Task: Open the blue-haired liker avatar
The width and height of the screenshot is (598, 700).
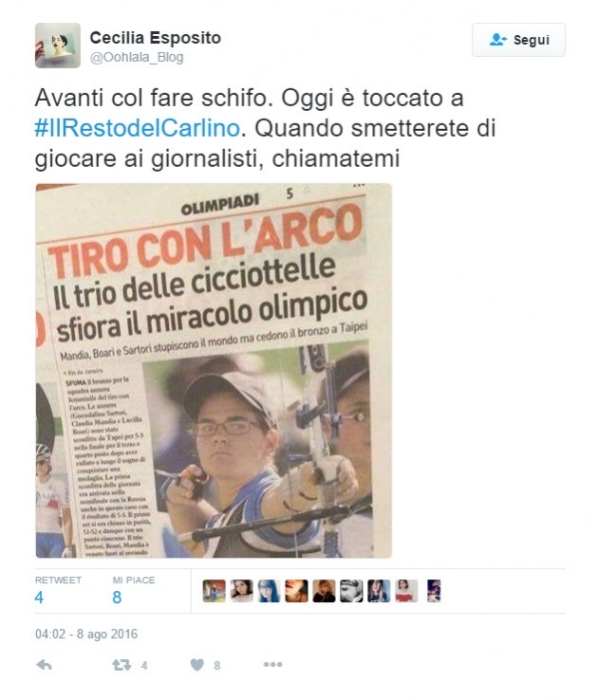Action: pos(269,591)
